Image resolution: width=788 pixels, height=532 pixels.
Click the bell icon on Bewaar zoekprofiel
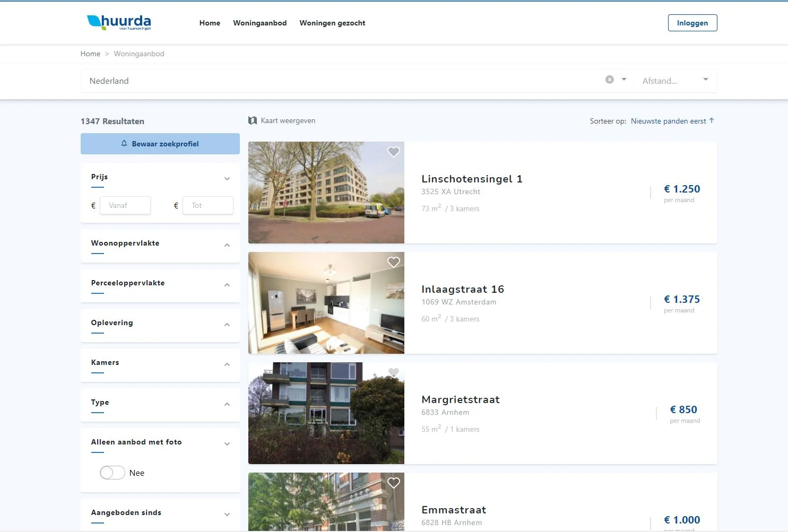click(x=124, y=143)
